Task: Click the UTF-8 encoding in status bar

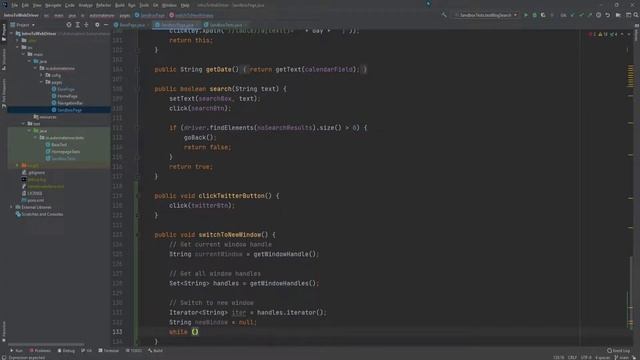Action: click(586, 358)
